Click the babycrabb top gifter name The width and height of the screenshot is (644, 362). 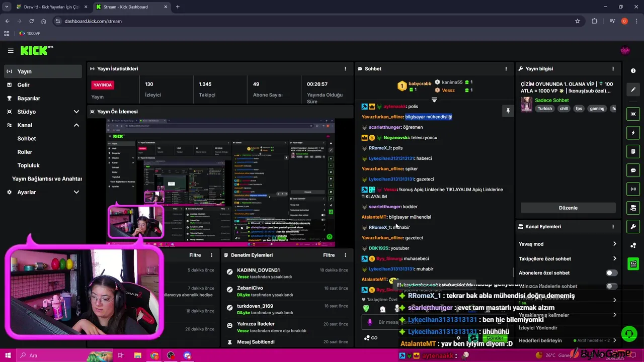420,83
